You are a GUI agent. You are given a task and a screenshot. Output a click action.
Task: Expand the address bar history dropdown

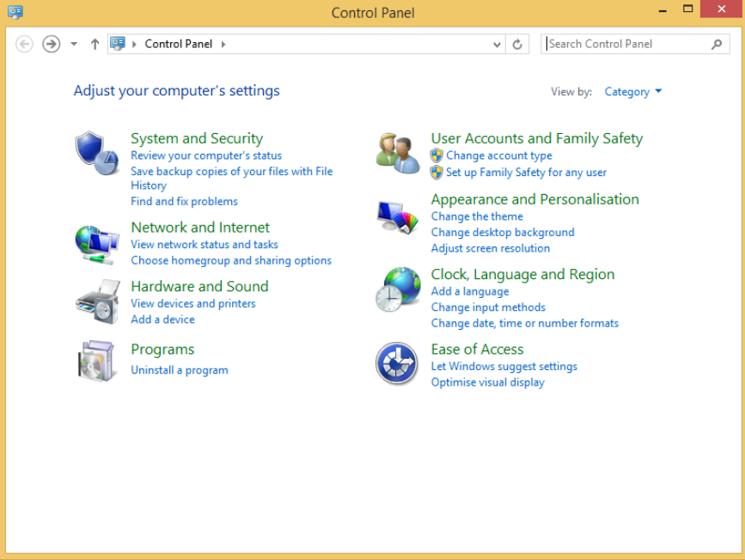[x=497, y=45]
